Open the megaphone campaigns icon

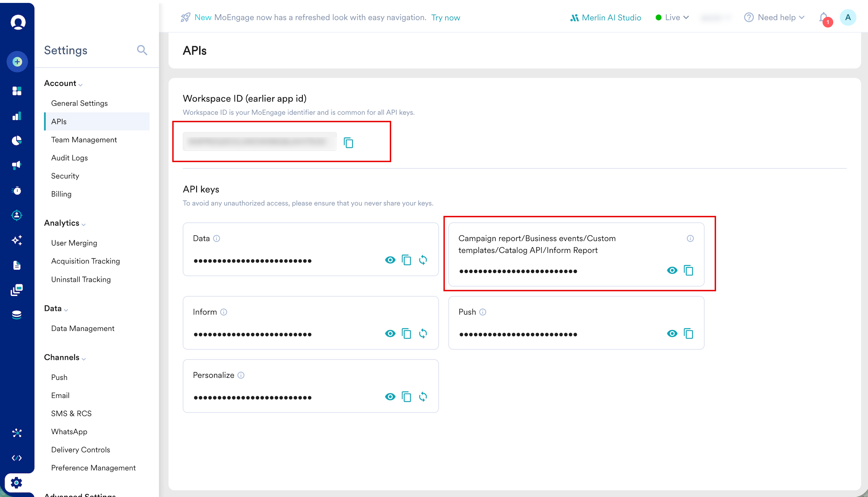17,165
